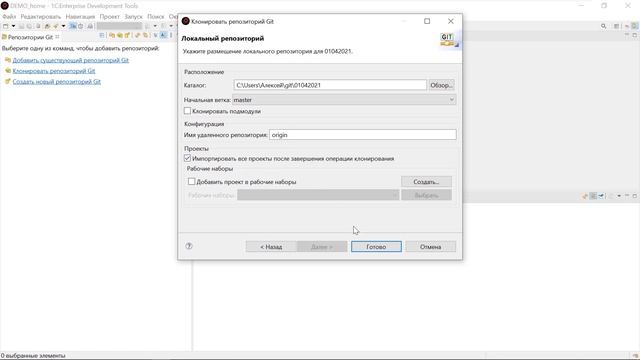Open the Начальная ветка master dropdown
Image resolution: width=640 pixels, height=360 pixels.
(344, 100)
